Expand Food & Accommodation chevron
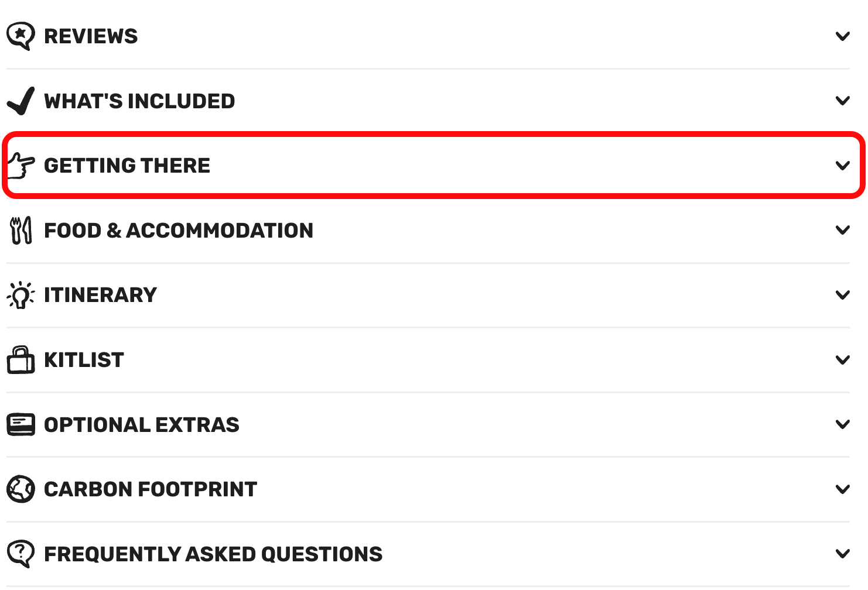Viewport: 868px width, 590px height. point(842,230)
